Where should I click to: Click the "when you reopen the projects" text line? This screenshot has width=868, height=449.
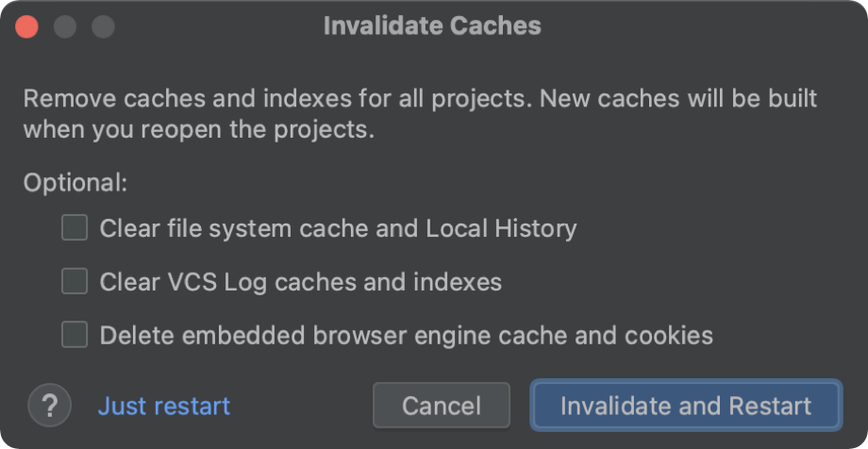pyautogui.click(x=199, y=129)
